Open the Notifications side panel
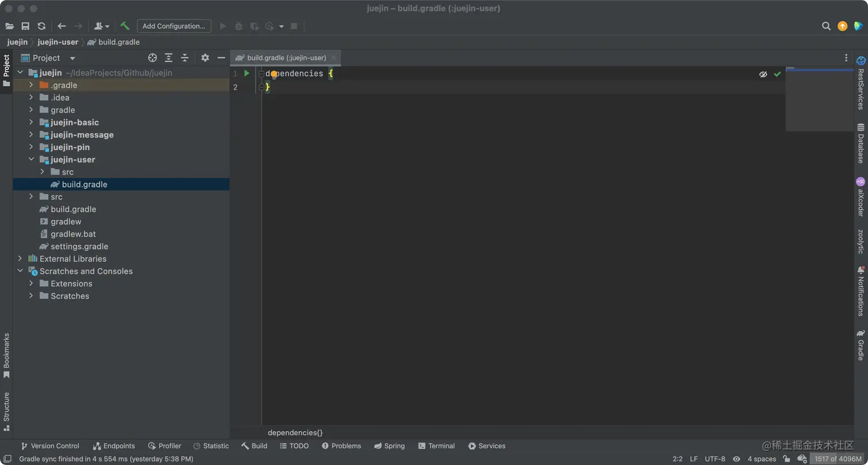 [x=861, y=290]
